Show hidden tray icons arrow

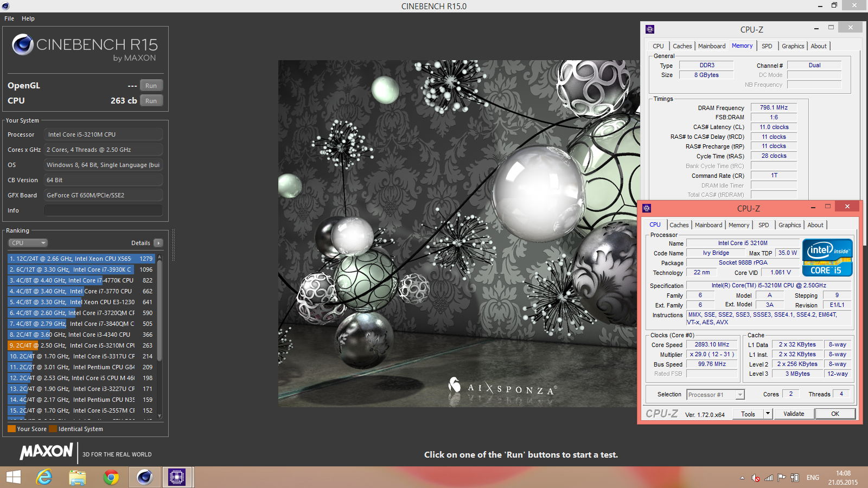[x=742, y=478]
